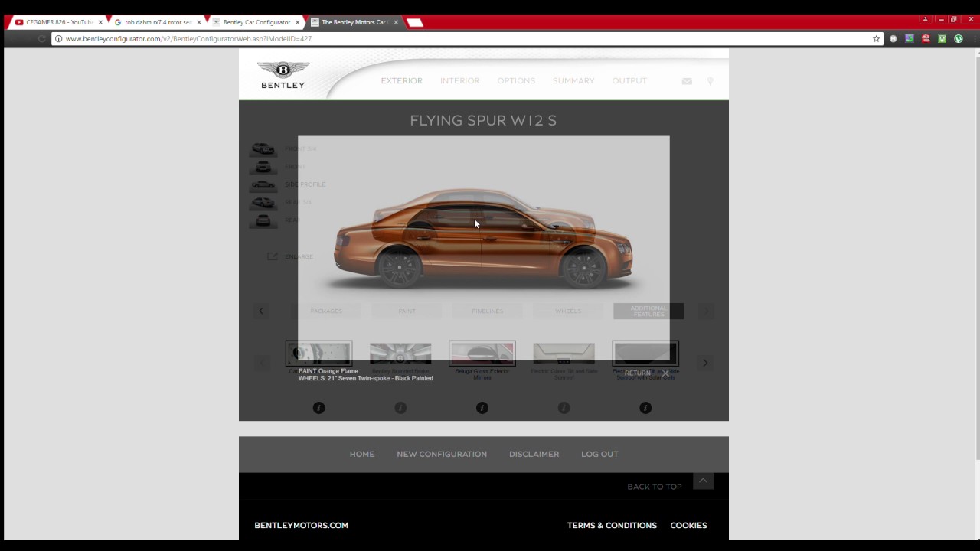This screenshot has height=551, width=980.
Task: Open the OPTIONS section
Action: [516, 80]
